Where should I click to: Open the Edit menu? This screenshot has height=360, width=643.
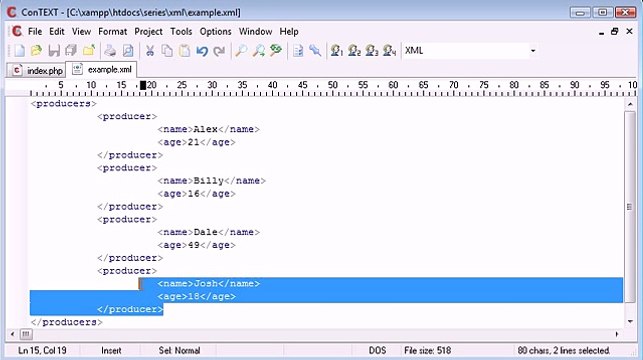click(x=57, y=32)
